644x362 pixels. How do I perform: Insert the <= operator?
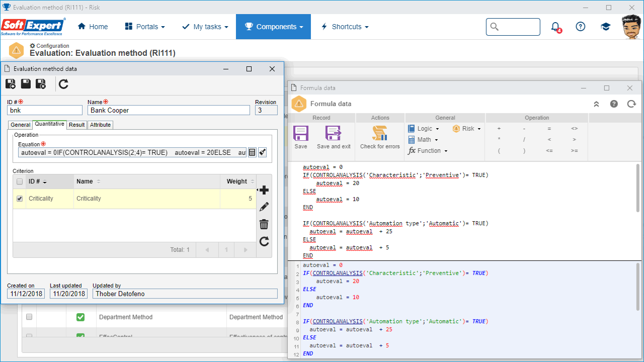549,151
